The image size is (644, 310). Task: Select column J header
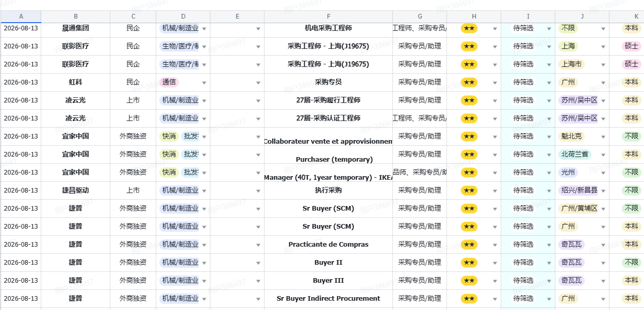pyautogui.click(x=582, y=16)
